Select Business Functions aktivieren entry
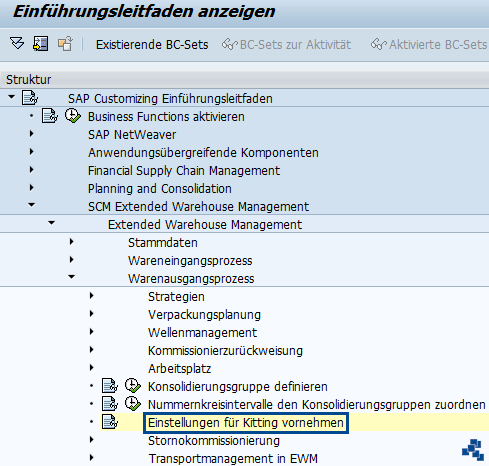 (x=166, y=117)
